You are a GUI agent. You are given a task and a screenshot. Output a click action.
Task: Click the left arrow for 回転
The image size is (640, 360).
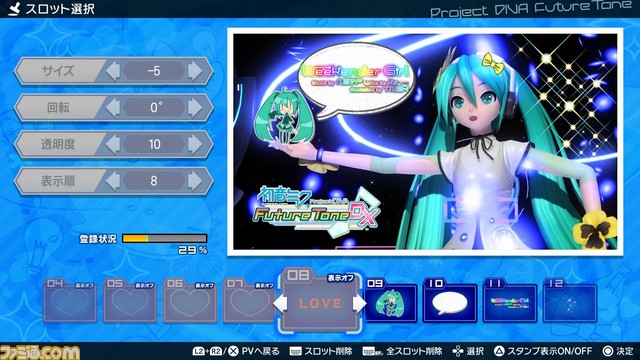(113, 108)
